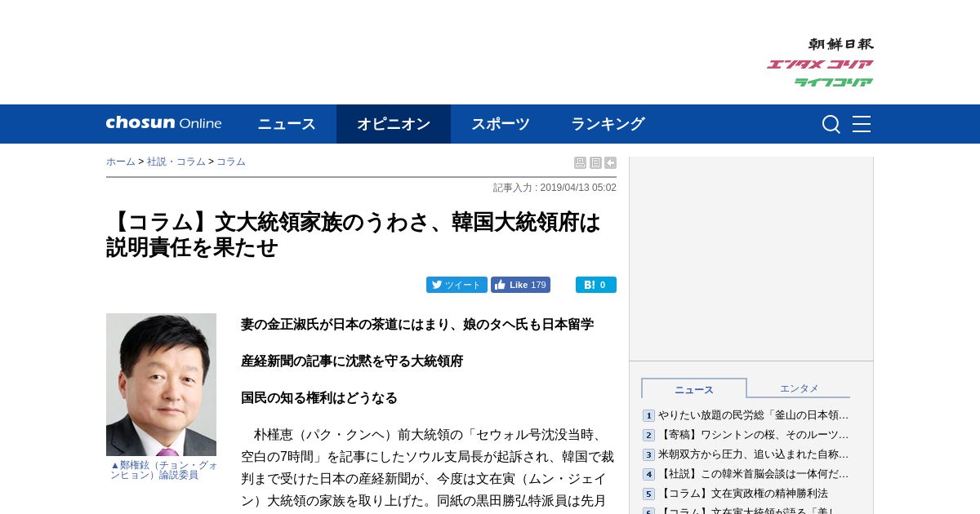This screenshot has width=980, height=514.
Task: Open the エンタメコリア logo link
Action: pos(820,64)
